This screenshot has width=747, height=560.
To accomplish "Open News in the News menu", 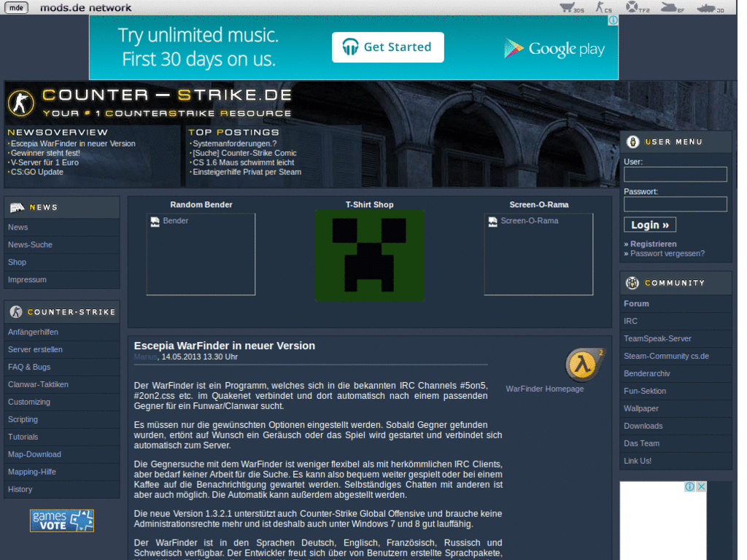I will (62, 227).
